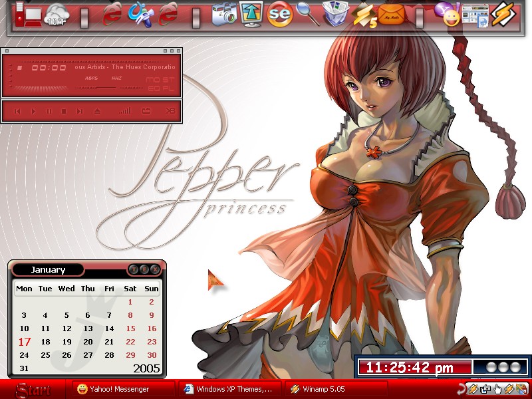This screenshot has height=399, width=532.
Task: Open the My Mails envelope icon
Action: click(x=391, y=15)
